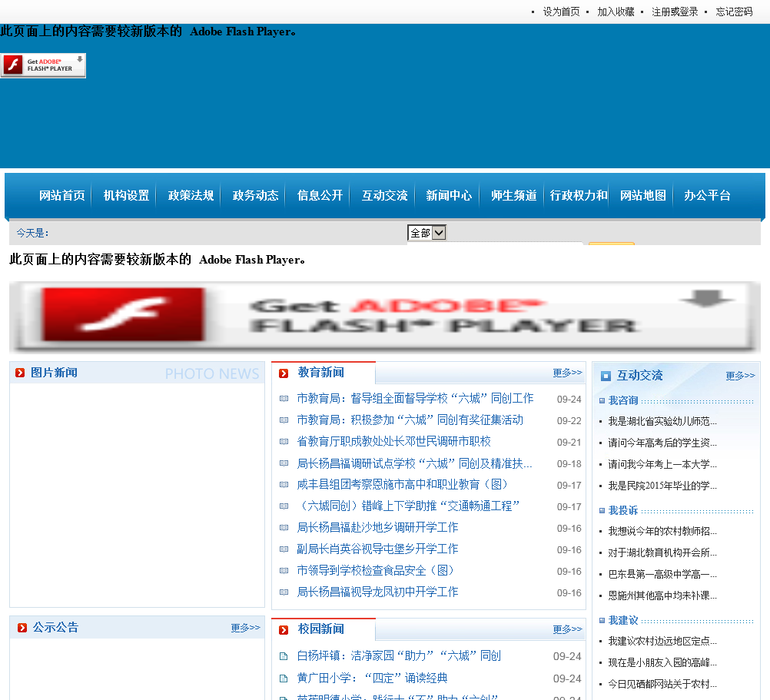This screenshot has height=700, width=770.
Task: Open complaint 恩施州其他高中均未补课...
Action: click(662, 596)
